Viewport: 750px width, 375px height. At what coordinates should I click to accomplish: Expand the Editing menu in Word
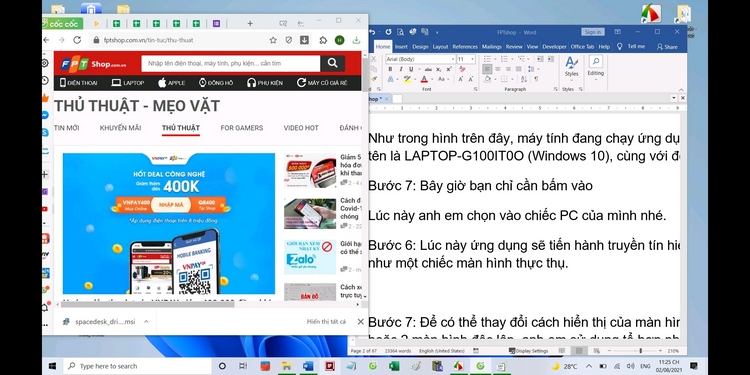[x=596, y=68]
